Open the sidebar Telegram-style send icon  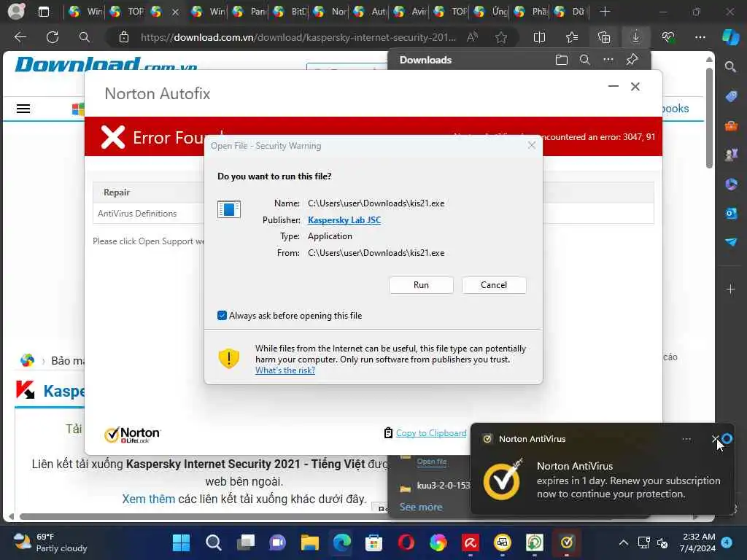tap(730, 242)
